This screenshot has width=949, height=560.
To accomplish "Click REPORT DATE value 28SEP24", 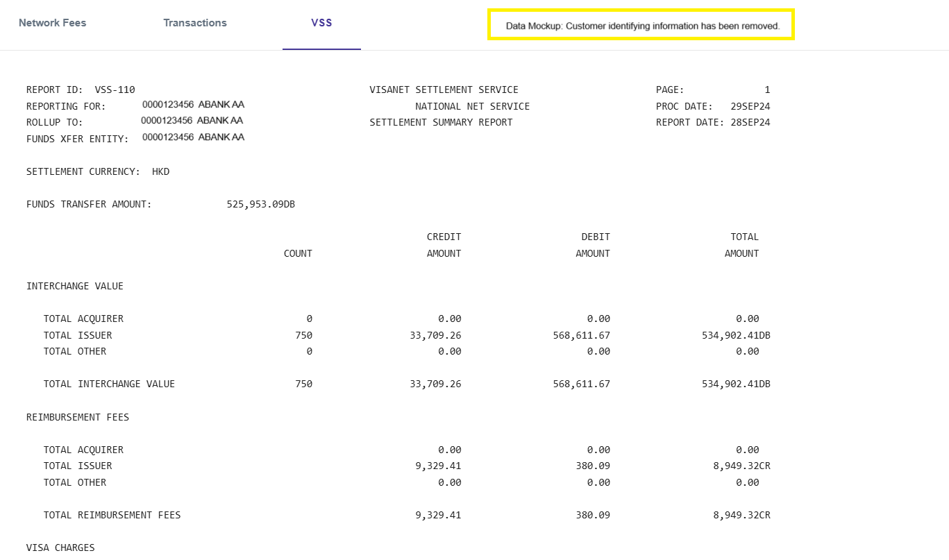I will click(x=750, y=122).
